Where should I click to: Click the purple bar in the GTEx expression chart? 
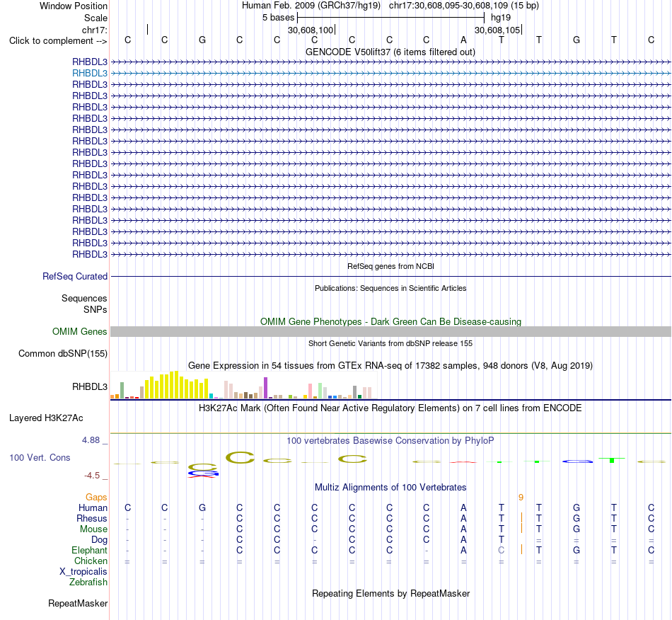(x=266, y=388)
